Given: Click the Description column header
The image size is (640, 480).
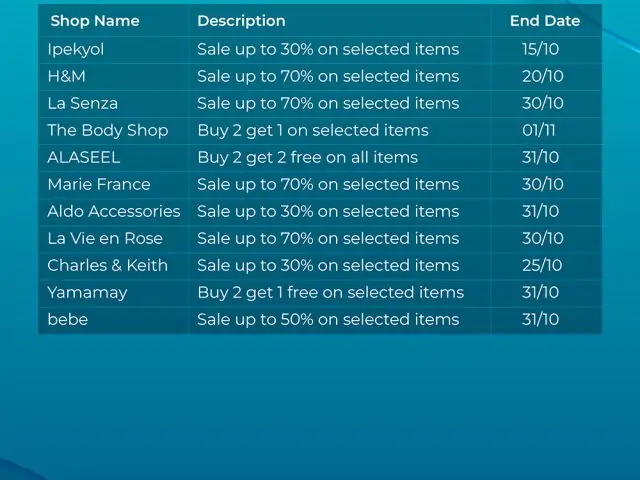Looking at the screenshot, I should pos(241,21).
